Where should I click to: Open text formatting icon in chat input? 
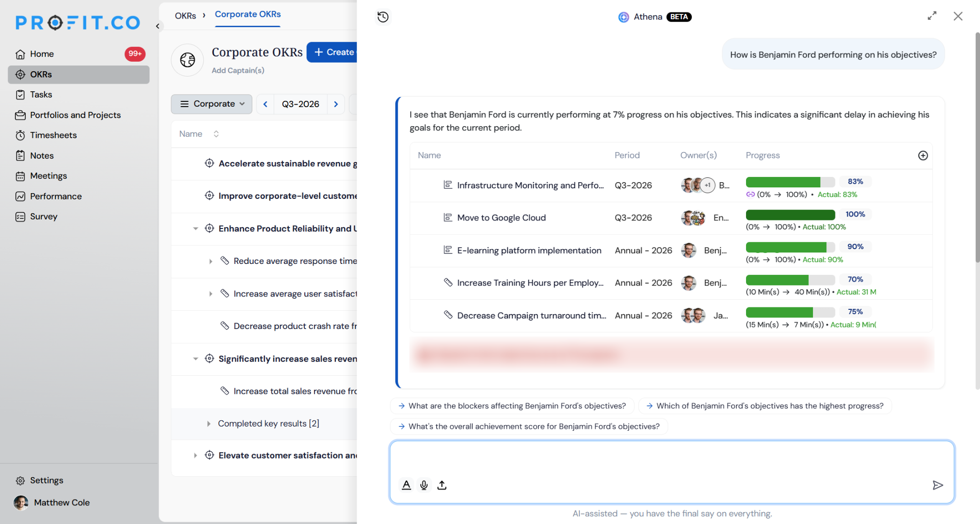pyautogui.click(x=406, y=485)
